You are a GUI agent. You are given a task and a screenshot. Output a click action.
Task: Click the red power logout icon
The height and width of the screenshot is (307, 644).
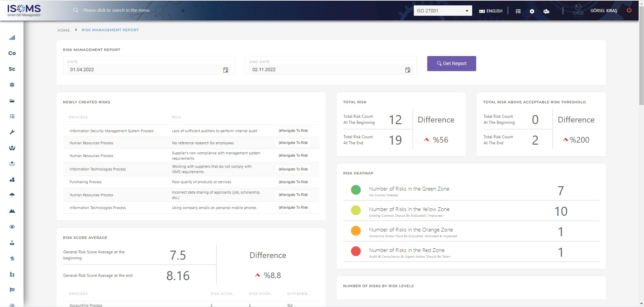pos(629,10)
